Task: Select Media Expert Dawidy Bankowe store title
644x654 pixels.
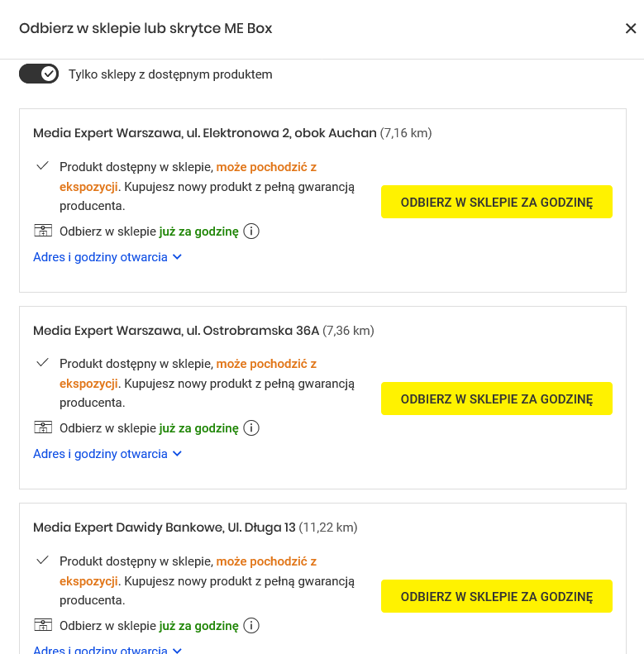Action: (x=165, y=527)
